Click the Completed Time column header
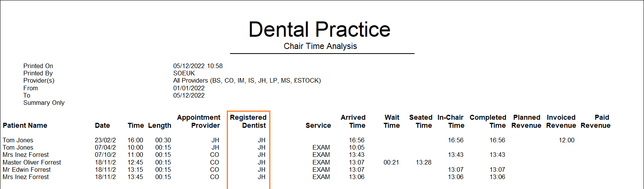This screenshot has height=189, width=644. click(x=488, y=121)
